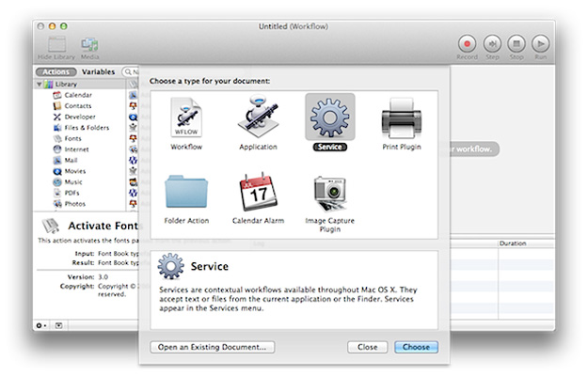Select the Image Capture Plugin icon
588x376 pixels.
pos(330,194)
